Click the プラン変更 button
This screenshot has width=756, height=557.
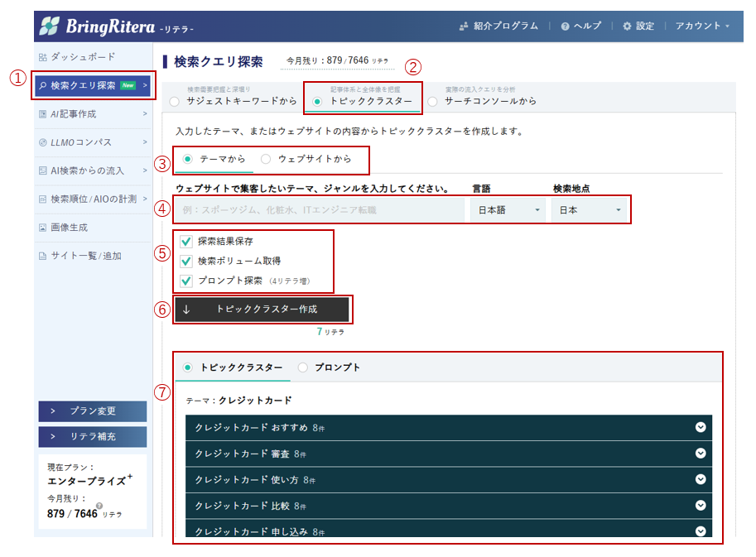pyautogui.click(x=93, y=411)
